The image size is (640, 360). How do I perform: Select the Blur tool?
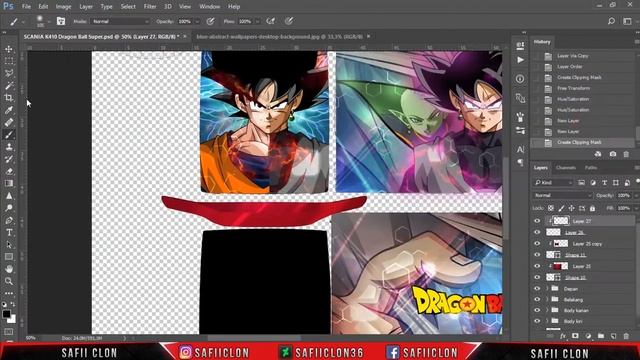coord(9,196)
